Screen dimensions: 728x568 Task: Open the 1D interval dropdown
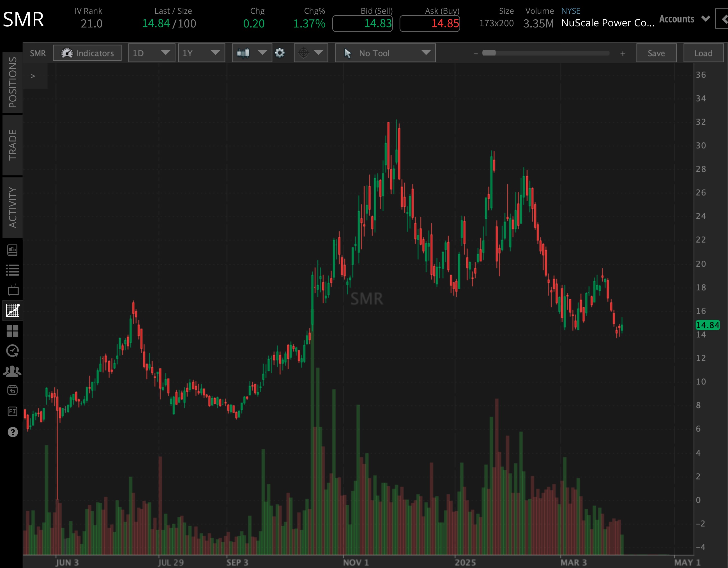[152, 53]
